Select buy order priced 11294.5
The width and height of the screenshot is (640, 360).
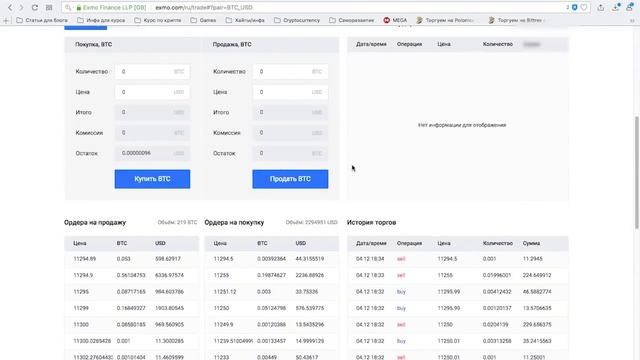click(x=271, y=259)
